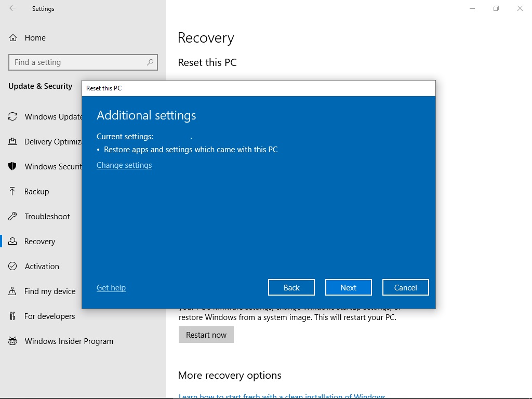Select Troubleshoot in the sidebar
Viewport: 532px width, 399px height.
47,216
